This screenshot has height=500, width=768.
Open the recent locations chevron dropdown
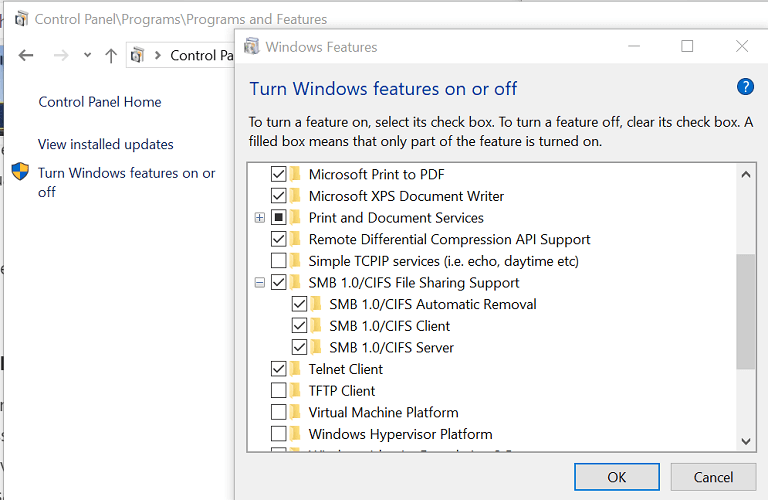[x=87, y=55]
